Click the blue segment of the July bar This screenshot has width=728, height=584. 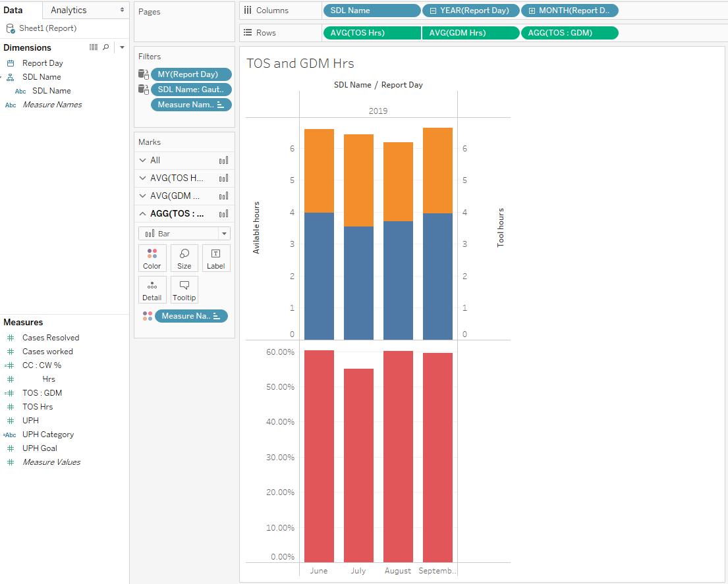click(358, 283)
